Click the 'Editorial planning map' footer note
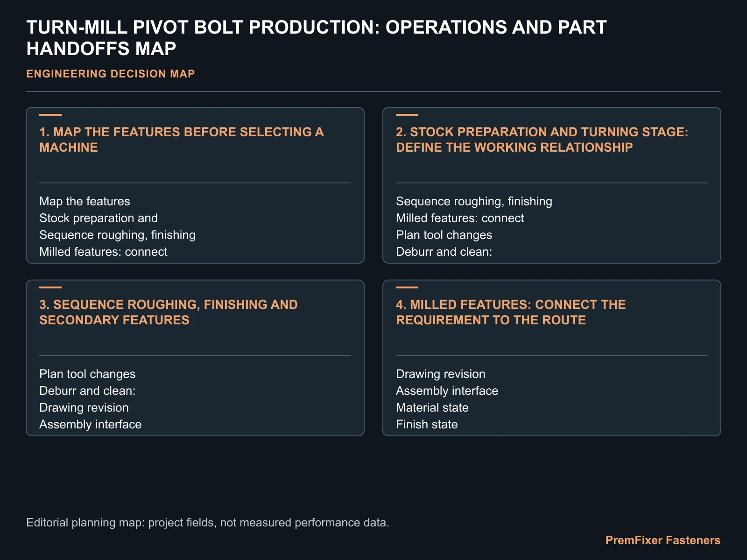 (208, 522)
